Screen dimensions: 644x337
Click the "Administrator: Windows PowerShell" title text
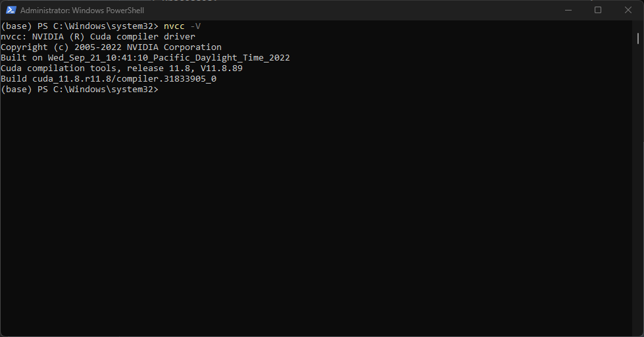coord(82,11)
